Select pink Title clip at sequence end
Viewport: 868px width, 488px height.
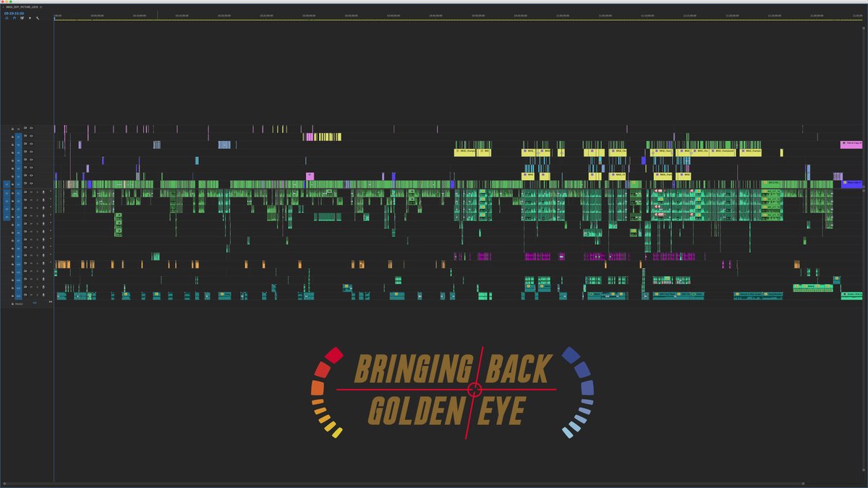tap(851, 145)
